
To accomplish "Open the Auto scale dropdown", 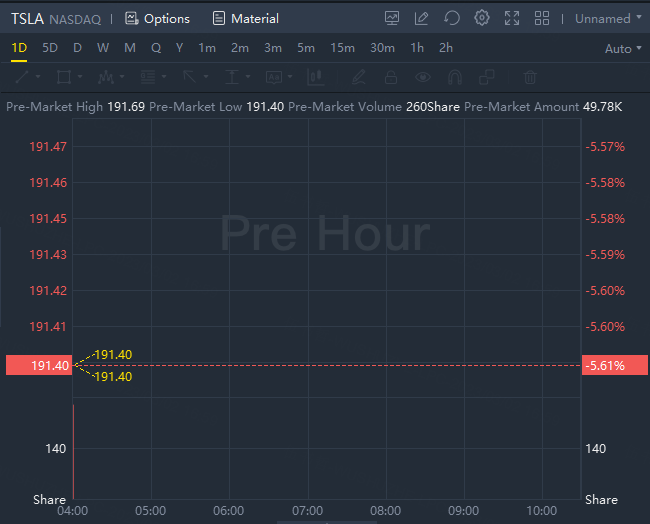I will click(x=623, y=49).
